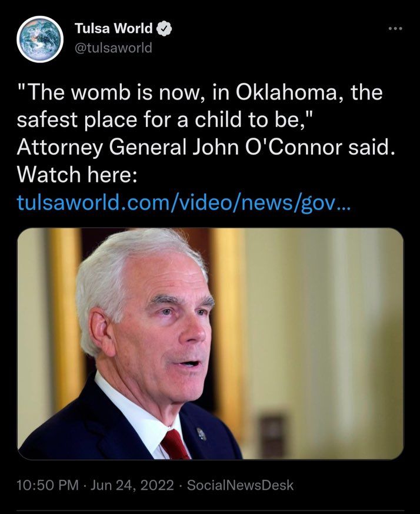Click the blurred gold column at photo's left

(65, 314)
